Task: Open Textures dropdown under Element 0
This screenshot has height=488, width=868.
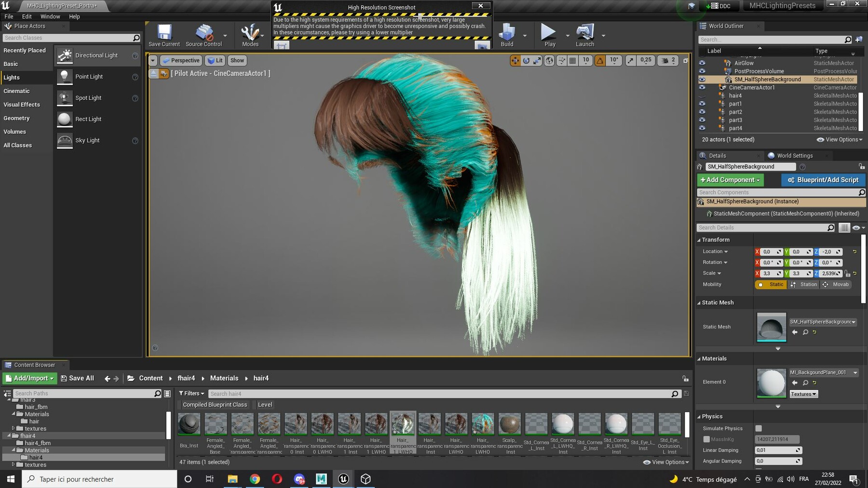Action: click(x=803, y=394)
